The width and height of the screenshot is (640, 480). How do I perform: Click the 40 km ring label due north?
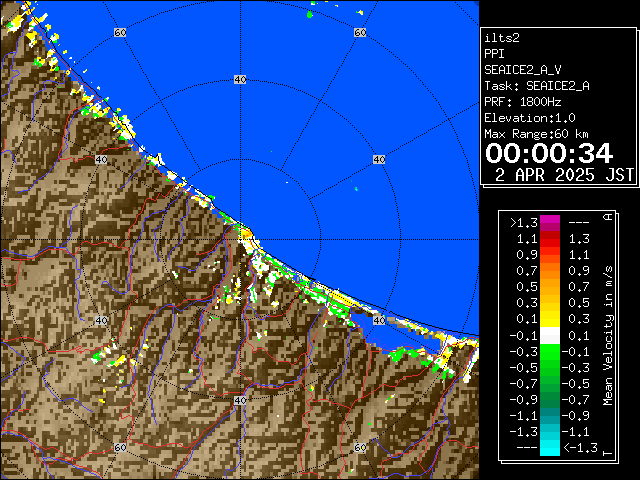pos(240,80)
